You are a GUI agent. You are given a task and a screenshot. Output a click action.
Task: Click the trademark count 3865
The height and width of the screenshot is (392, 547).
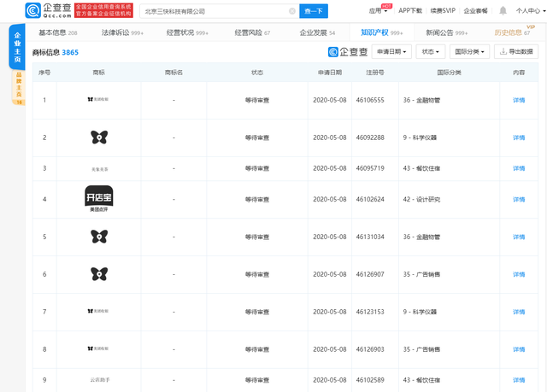70,53
